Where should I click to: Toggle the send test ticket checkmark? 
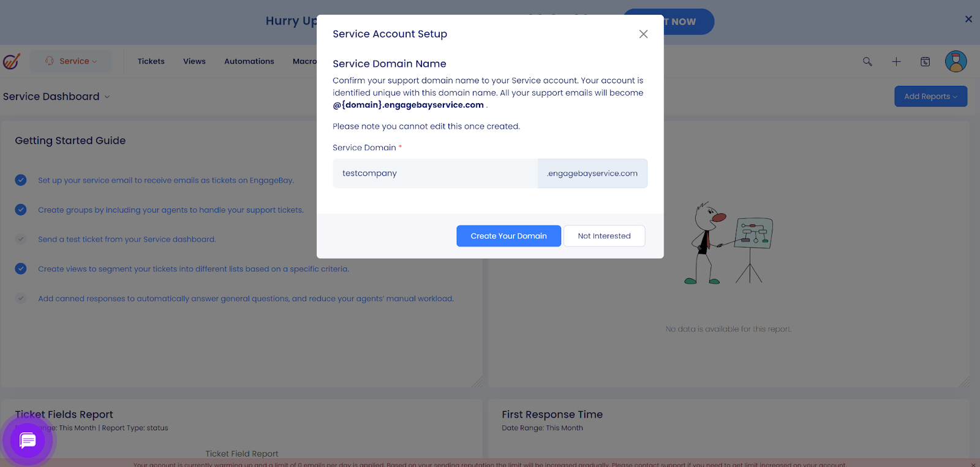tap(21, 239)
